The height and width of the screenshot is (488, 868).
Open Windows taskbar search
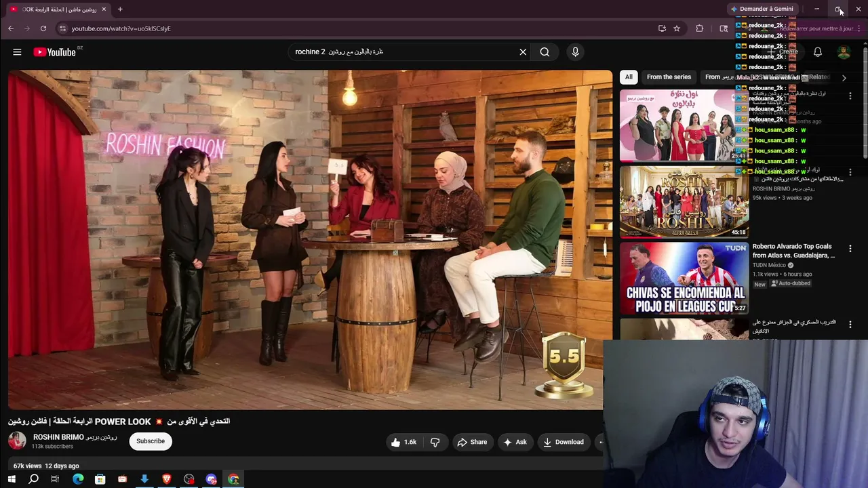coord(33,479)
